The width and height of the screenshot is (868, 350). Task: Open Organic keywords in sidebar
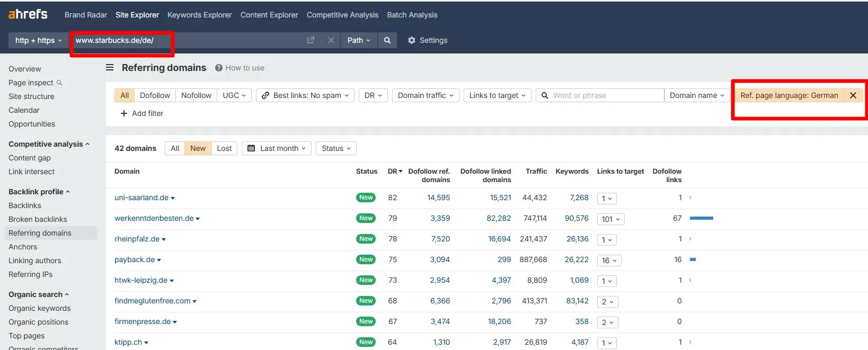pos(39,308)
